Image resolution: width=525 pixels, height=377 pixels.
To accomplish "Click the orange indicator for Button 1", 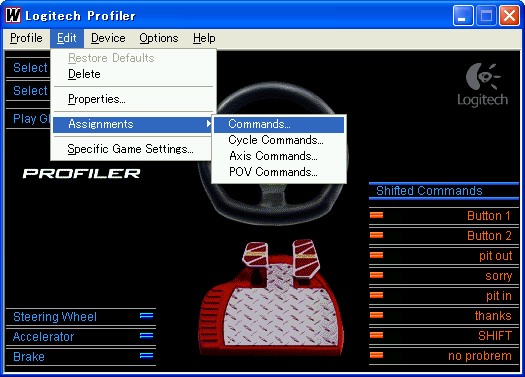I will point(376,215).
